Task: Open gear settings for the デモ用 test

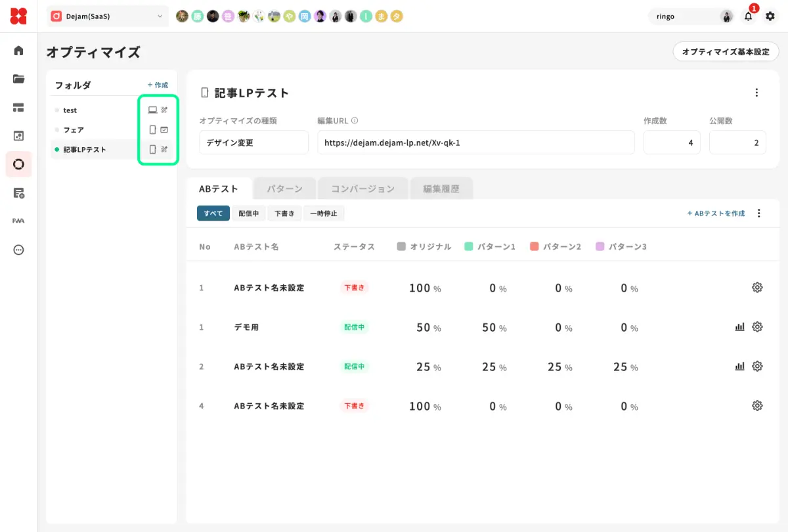Action: 757,326
